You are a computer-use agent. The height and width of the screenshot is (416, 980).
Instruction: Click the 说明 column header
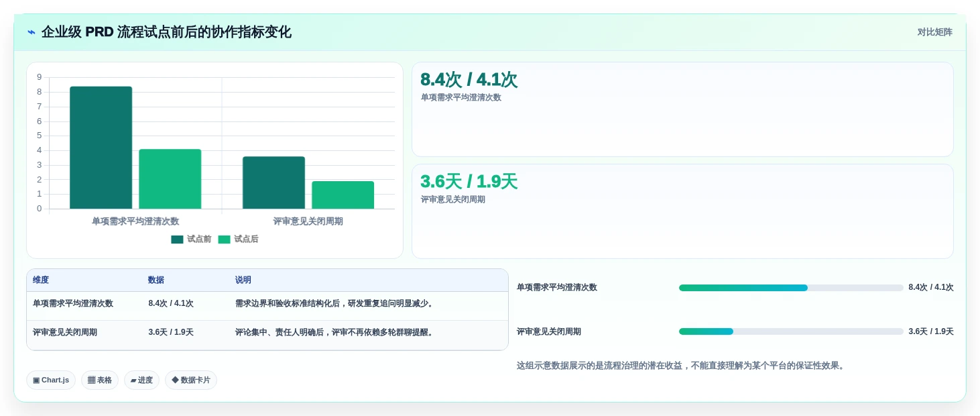tap(243, 280)
